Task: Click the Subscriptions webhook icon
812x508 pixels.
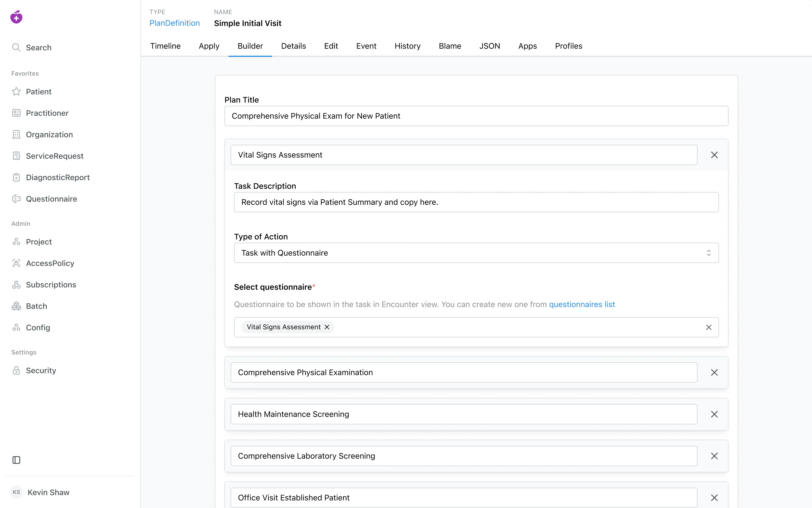Action: 16,284
